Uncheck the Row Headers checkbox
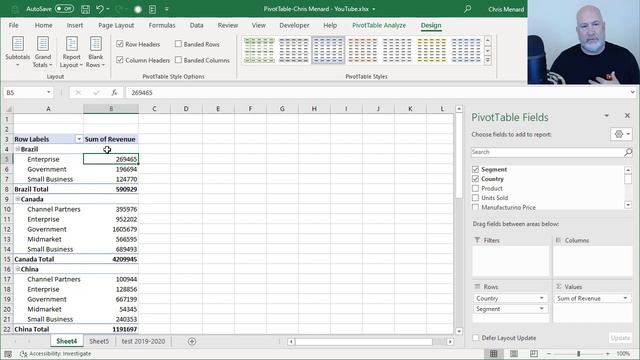This screenshot has height=360, width=640. (x=120, y=44)
